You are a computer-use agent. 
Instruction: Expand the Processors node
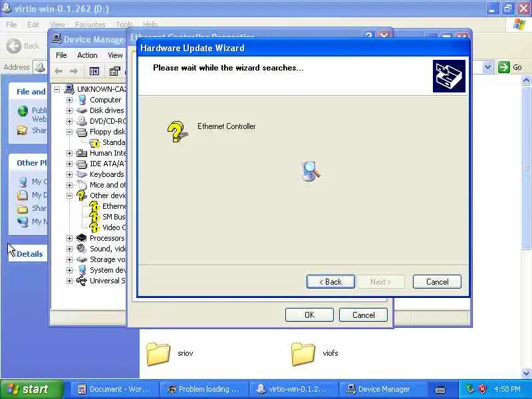(69, 238)
